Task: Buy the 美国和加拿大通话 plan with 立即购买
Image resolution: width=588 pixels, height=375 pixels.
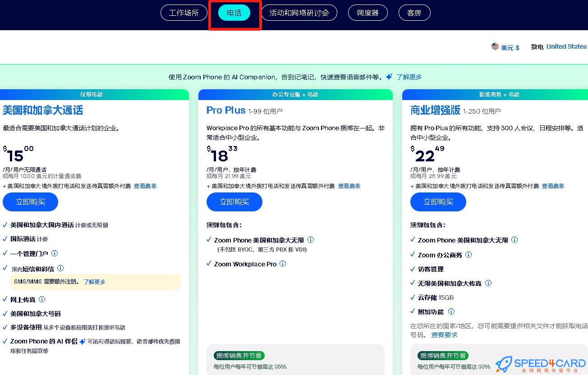Action: tap(30, 202)
